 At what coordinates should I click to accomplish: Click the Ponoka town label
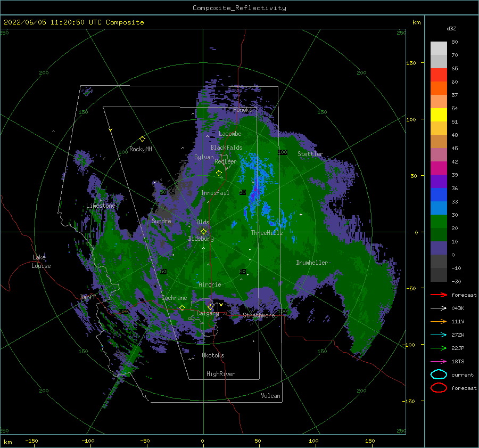243,110
